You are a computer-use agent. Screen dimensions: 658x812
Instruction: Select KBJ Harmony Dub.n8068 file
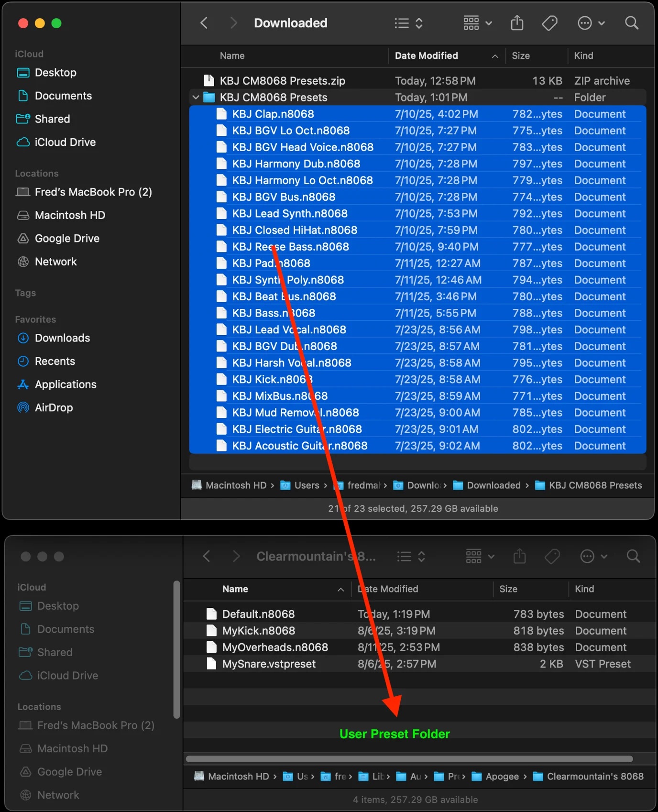418,164
